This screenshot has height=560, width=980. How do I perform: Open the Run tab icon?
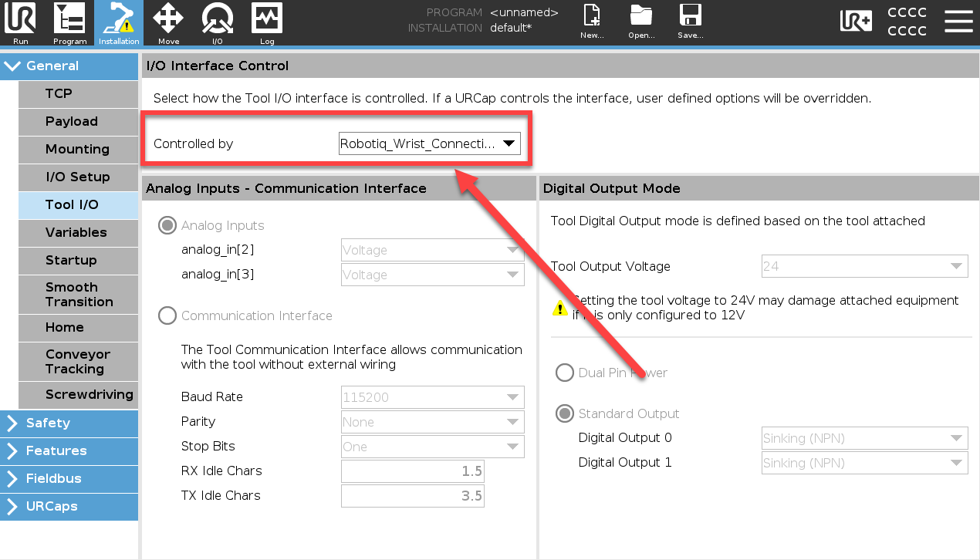pyautogui.click(x=21, y=23)
